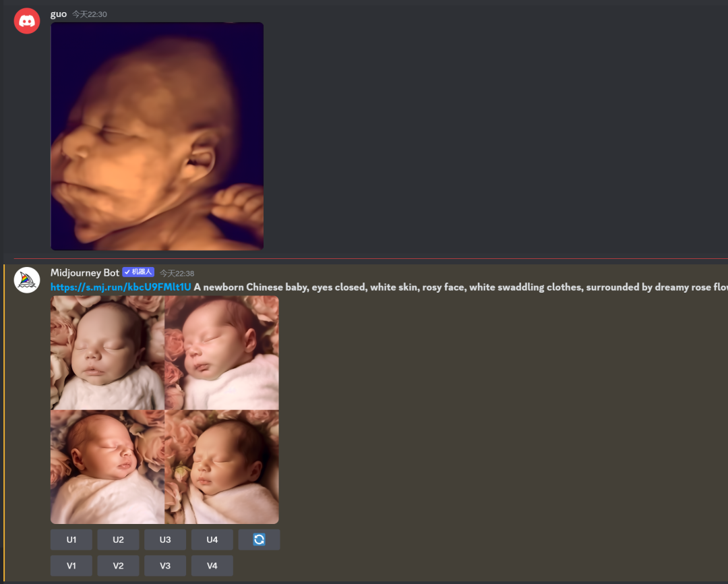This screenshot has width=728, height=584.
Task: Make variations of third image via V3
Action: [x=165, y=565]
